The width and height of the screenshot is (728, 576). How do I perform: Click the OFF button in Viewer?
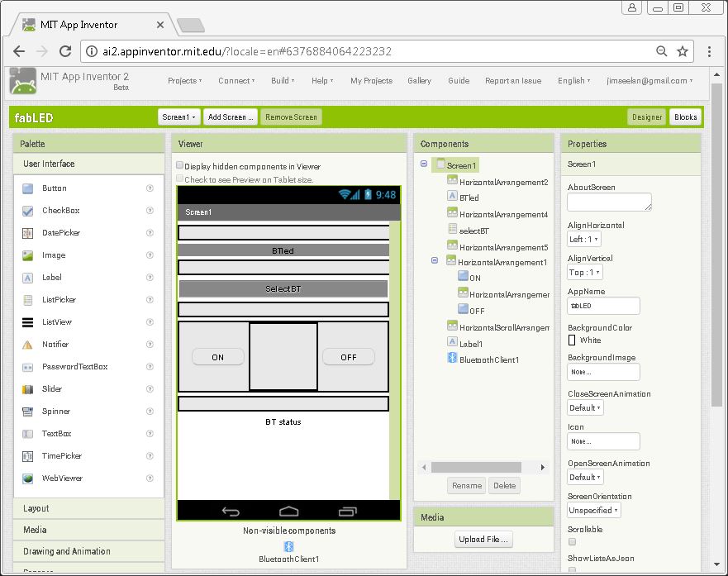[348, 357]
